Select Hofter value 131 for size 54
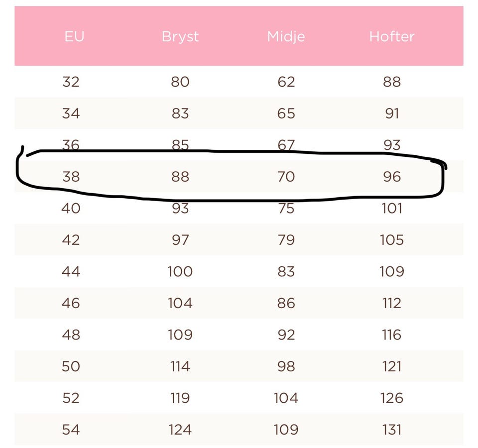The image size is (478, 448). click(392, 430)
